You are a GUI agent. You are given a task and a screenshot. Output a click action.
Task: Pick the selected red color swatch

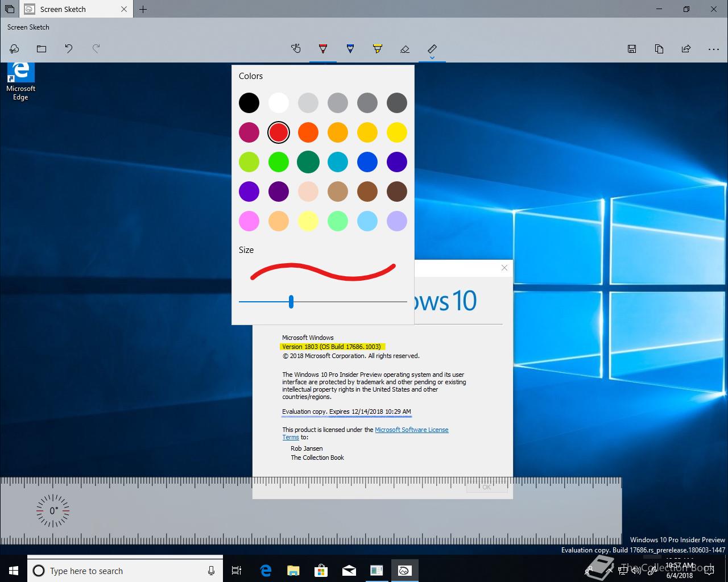click(279, 132)
